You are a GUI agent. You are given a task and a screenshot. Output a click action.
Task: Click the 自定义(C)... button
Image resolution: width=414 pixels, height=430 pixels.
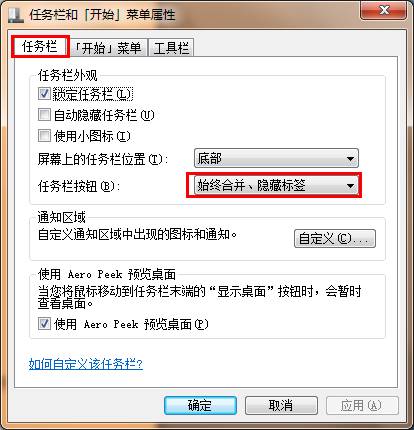pos(335,238)
